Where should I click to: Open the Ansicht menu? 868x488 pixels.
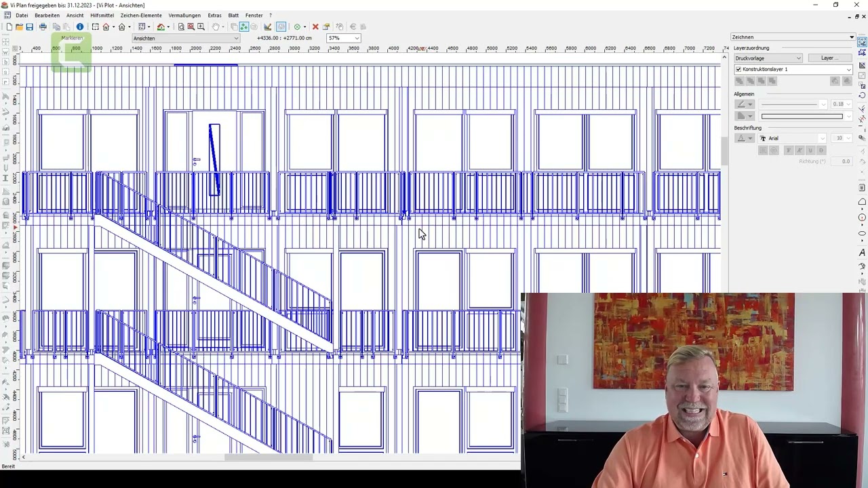click(x=75, y=15)
